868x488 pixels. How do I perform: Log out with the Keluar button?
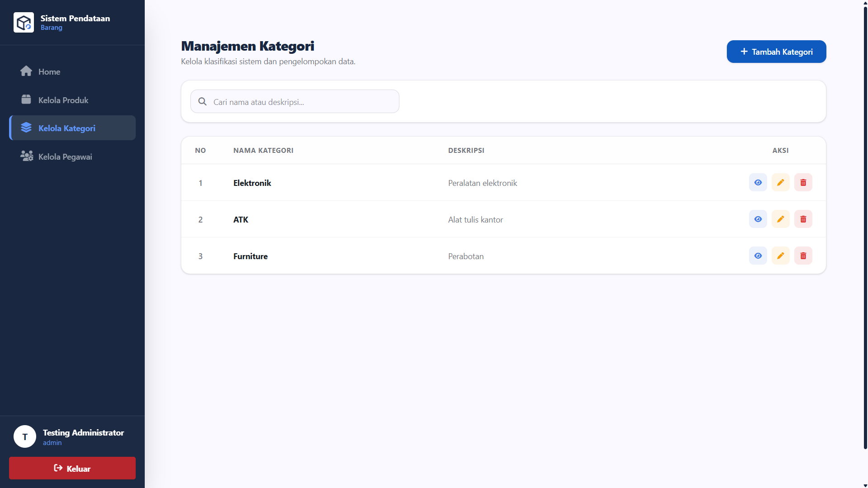tap(72, 468)
